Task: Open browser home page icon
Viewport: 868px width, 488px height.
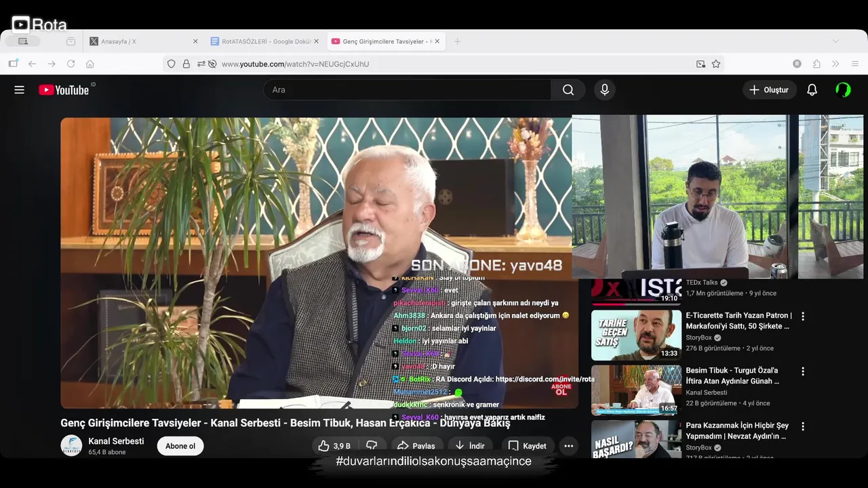Action: point(90,64)
